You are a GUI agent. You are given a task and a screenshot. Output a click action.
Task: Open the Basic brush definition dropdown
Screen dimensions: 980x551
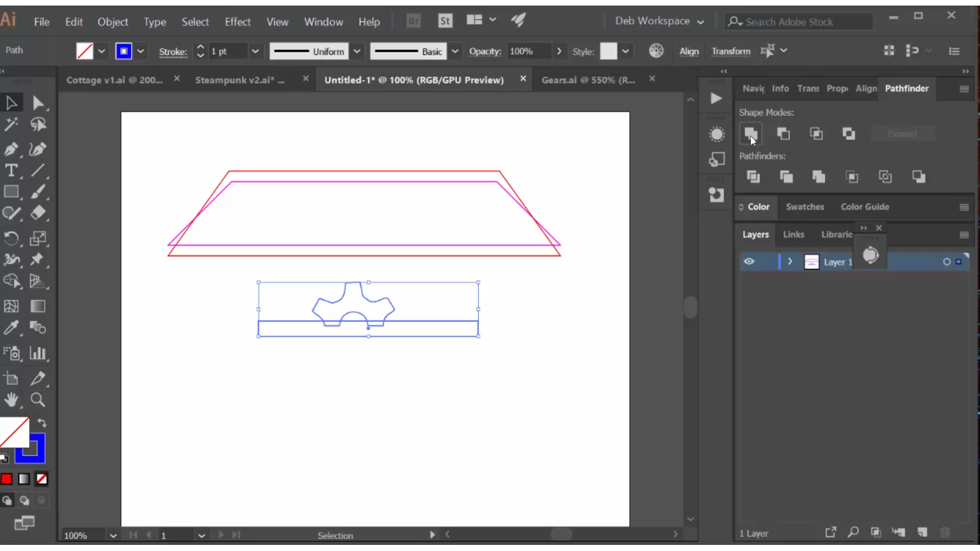pyautogui.click(x=455, y=51)
